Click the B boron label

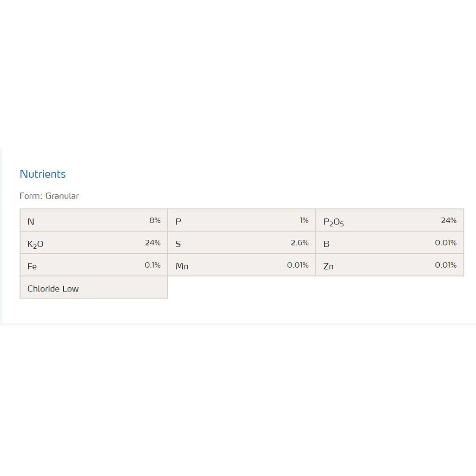(x=326, y=244)
